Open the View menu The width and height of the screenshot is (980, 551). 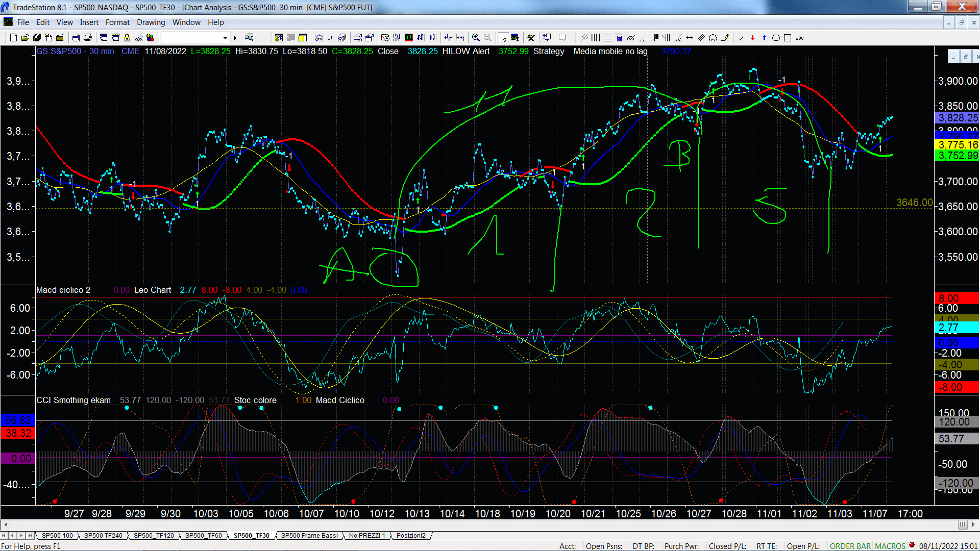click(x=64, y=22)
